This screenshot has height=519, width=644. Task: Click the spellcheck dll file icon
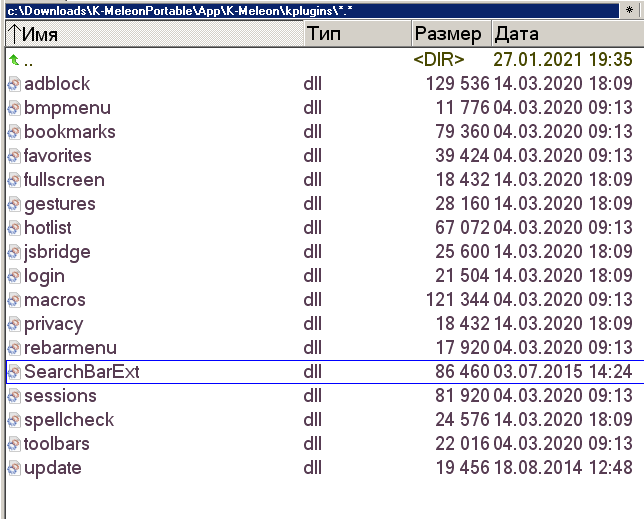click(14, 420)
